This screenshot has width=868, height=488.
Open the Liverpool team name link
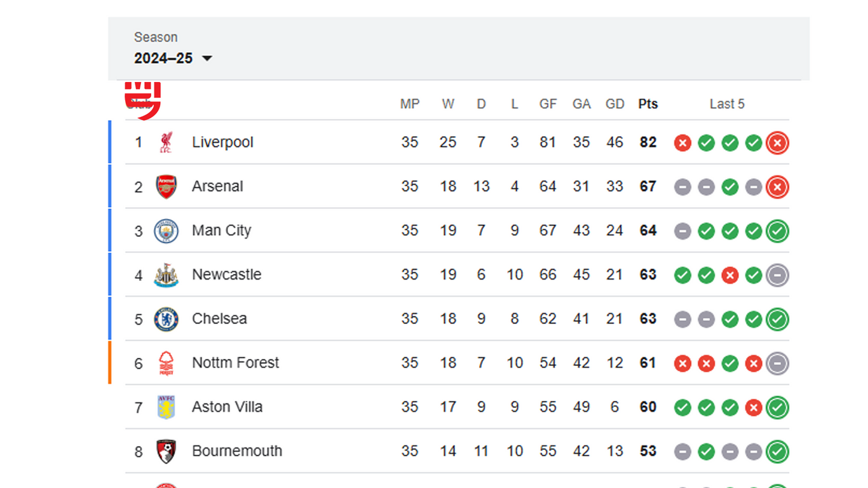pyautogui.click(x=222, y=142)
